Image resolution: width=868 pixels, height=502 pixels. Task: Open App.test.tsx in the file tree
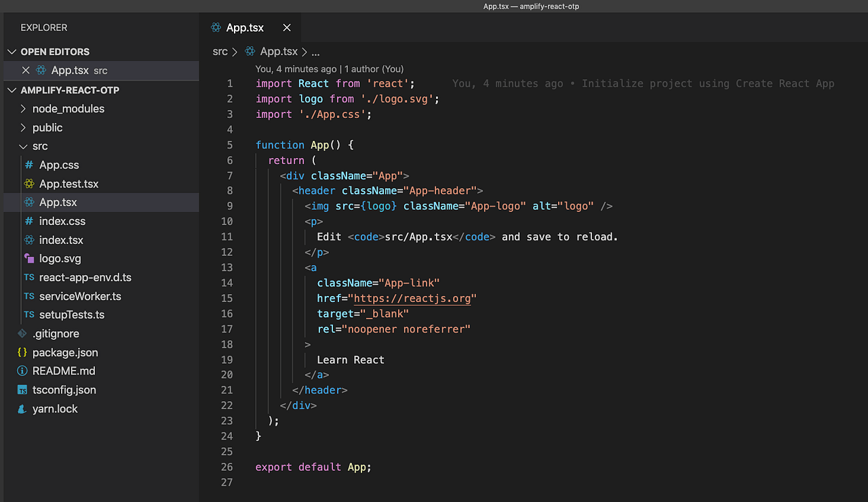[x=69, y=184]
